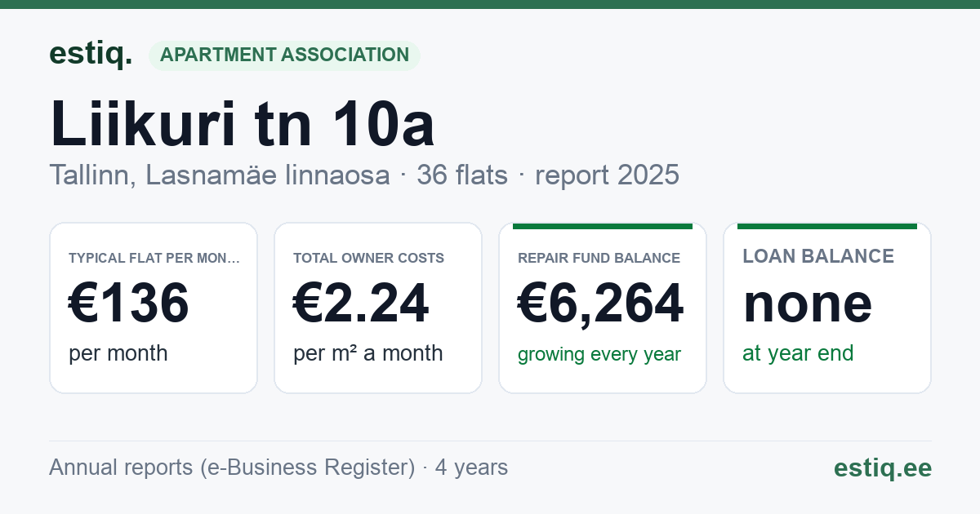Image resolution: width=980 pixels, height=514 pixels.
Task: Click the 'per month' caption under €136
Action: pos(118,353)
